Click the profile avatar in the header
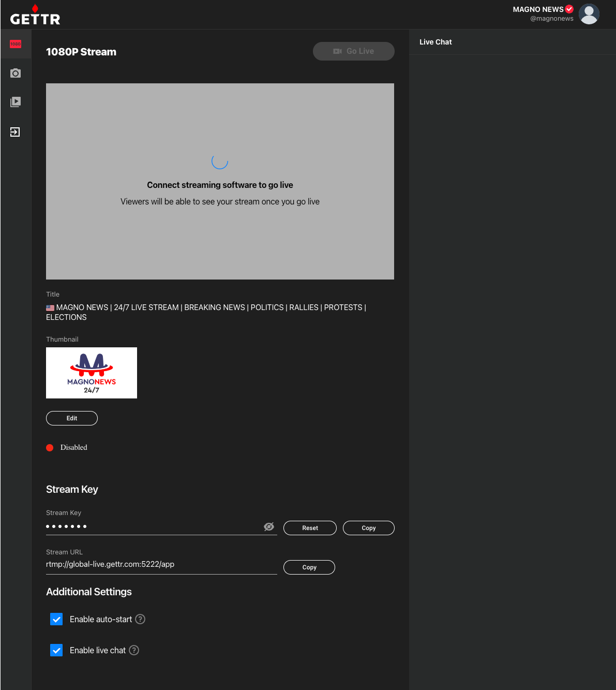This screenshot has width=616, height=690. 589,14
